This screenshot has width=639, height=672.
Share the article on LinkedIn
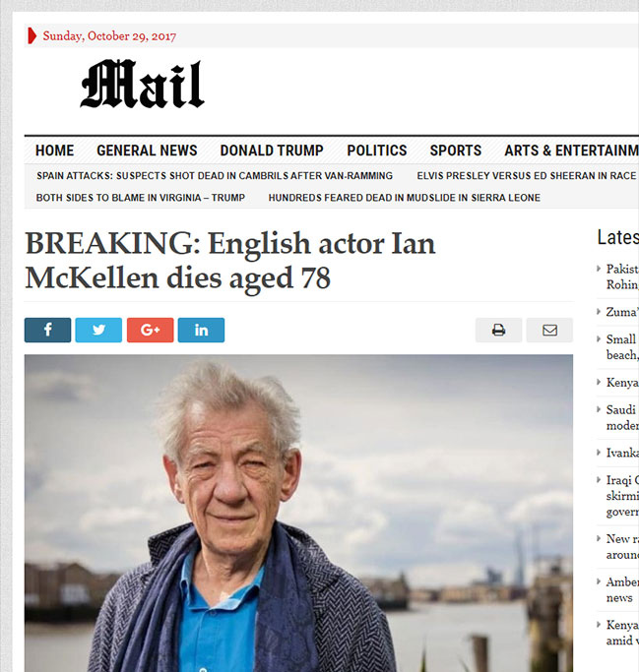pyautogui.click(x=201, y=330)
